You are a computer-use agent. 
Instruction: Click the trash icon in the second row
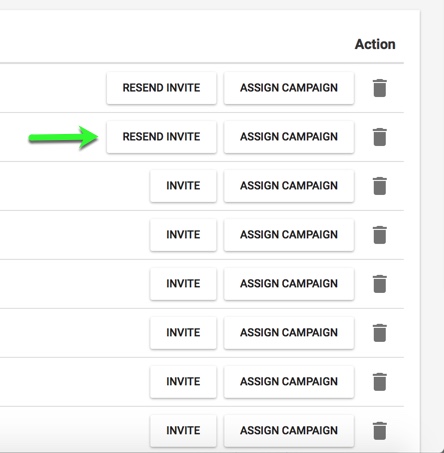[380, 137]
